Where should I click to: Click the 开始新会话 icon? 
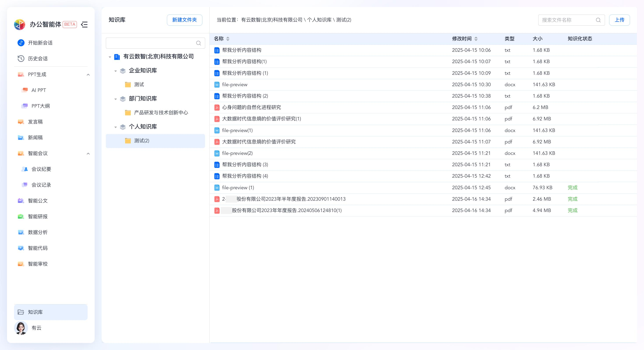pos(21,43)
